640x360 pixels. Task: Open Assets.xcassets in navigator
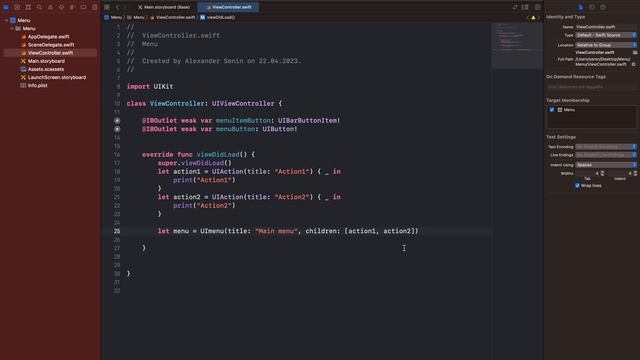coord(46,69)
